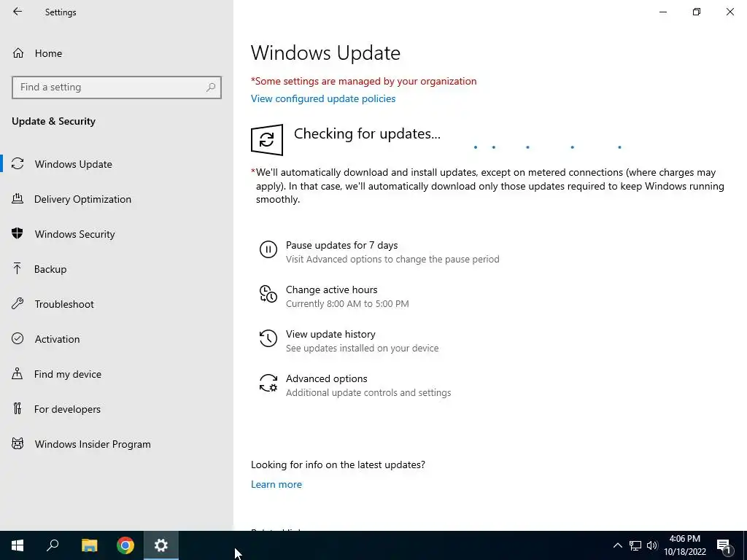Click 'Some settings are managed by your organization' text

click(363, 81)
